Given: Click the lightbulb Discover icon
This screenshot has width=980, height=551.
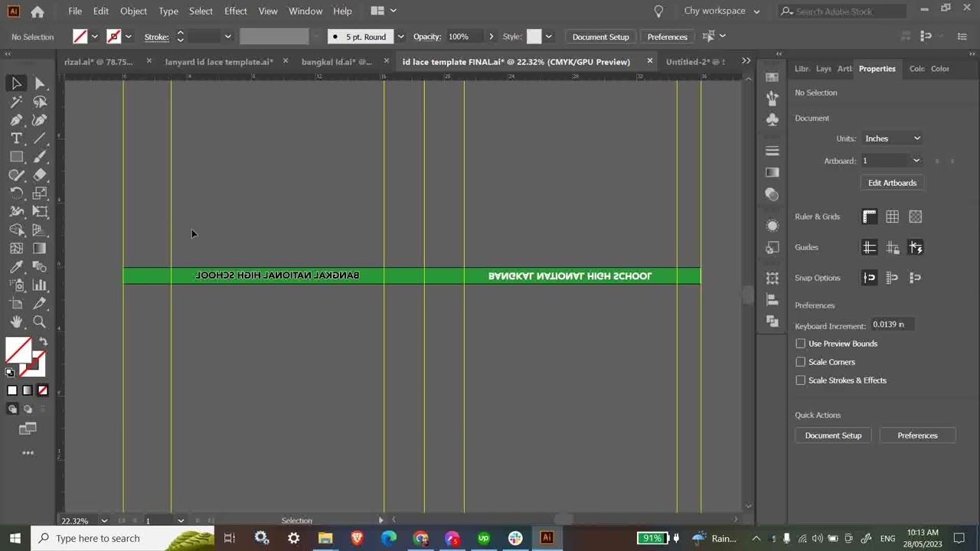Looking at the screenshot, I should [x=658, y=11].
